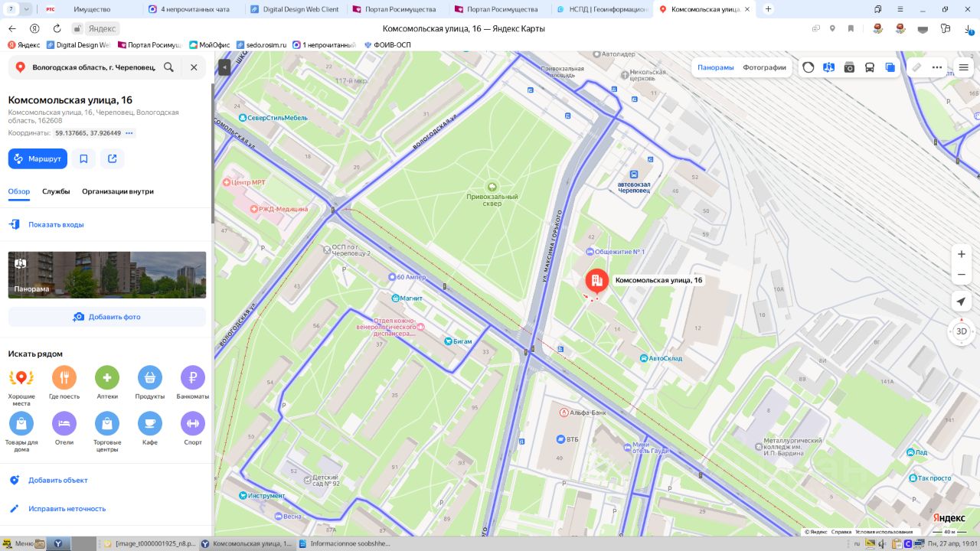Image resolution: width=980 pixels, height=551 pixels.
Task: Open the МойОфис bookmark
Action: [208, 44]
